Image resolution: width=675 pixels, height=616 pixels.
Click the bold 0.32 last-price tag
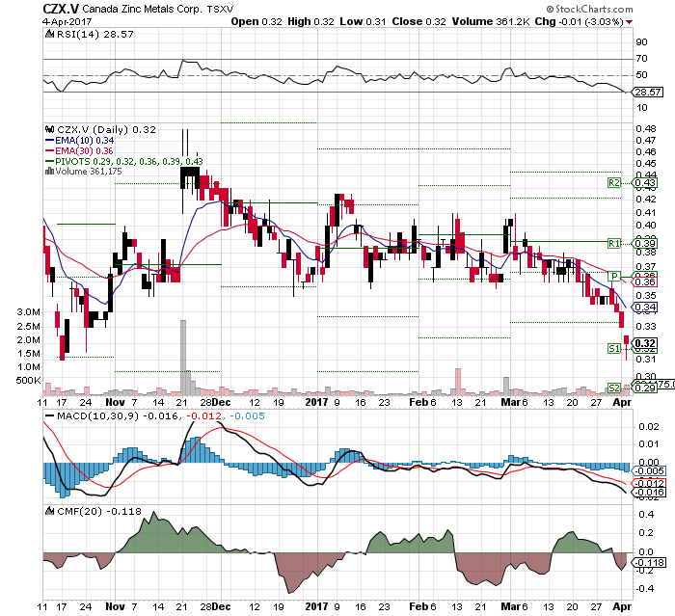(x=645, y=343)
